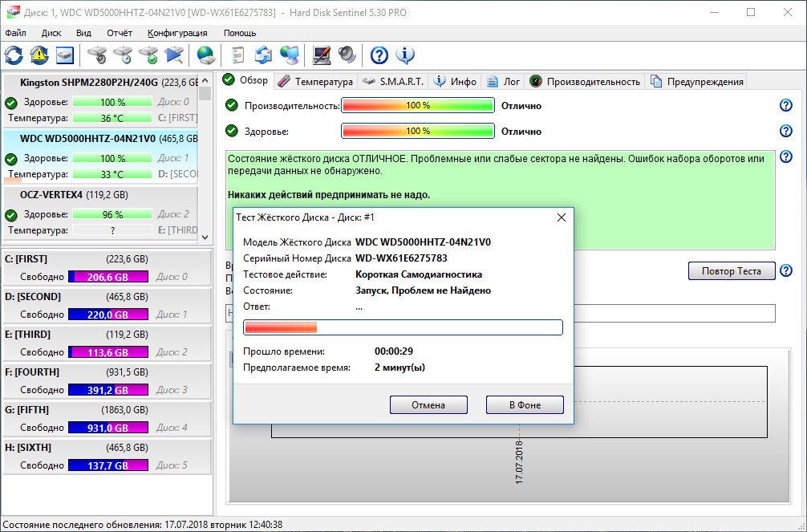The image size is (807, 532).
Task: Select the D: [SECOND] partition
Action: click(x=107, y=306)
